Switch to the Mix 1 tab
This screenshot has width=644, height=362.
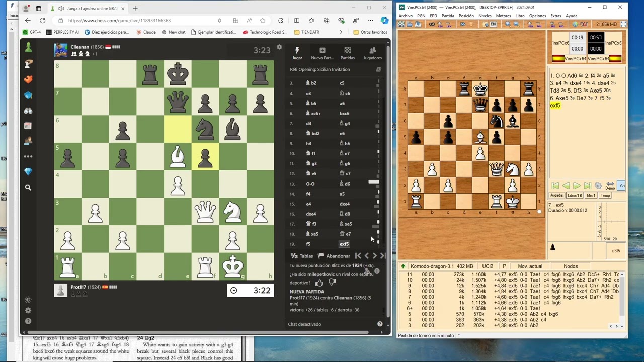pos(591,195)
